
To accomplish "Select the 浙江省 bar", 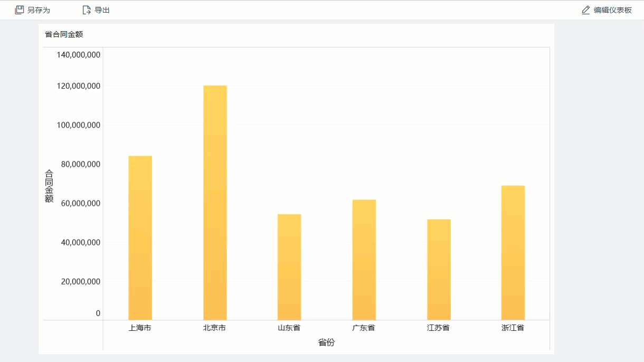I will coord(513,252).
